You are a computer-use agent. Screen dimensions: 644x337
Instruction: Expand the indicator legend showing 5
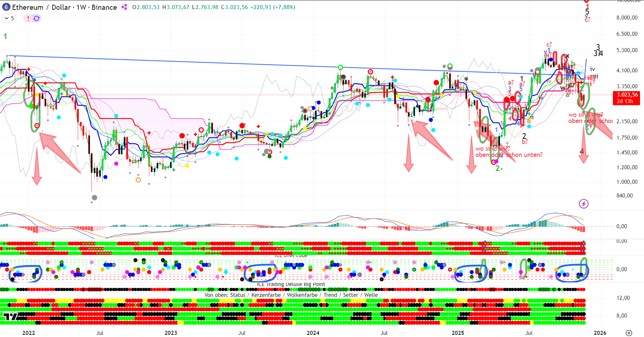(9, 18)
